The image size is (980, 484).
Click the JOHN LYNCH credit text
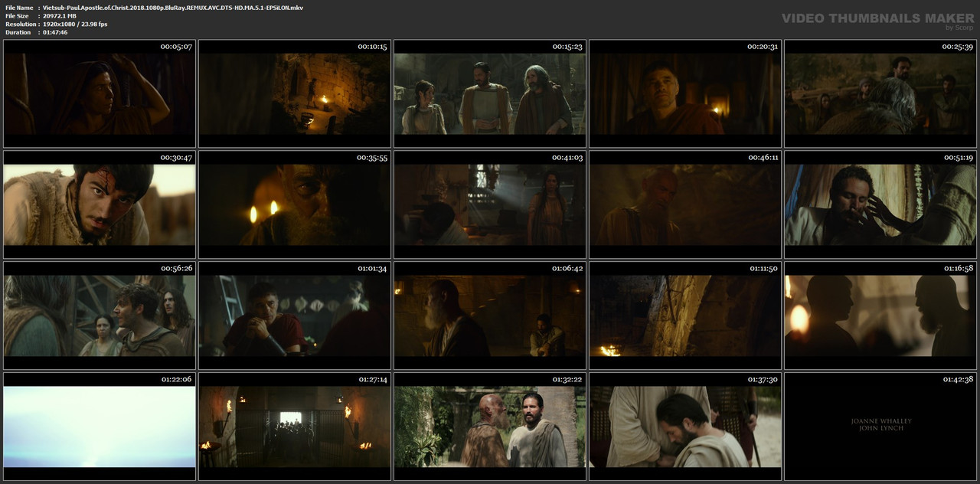(x=881, y=428)
